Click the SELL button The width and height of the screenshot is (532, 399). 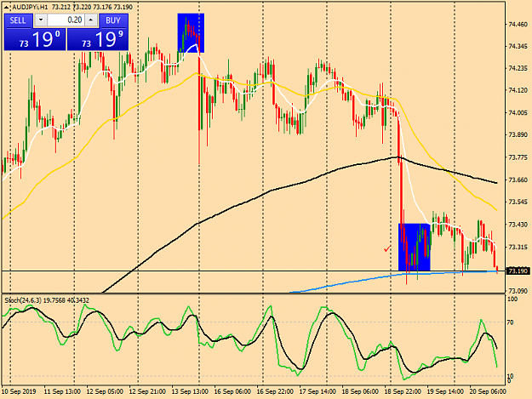tap(18, 20)
